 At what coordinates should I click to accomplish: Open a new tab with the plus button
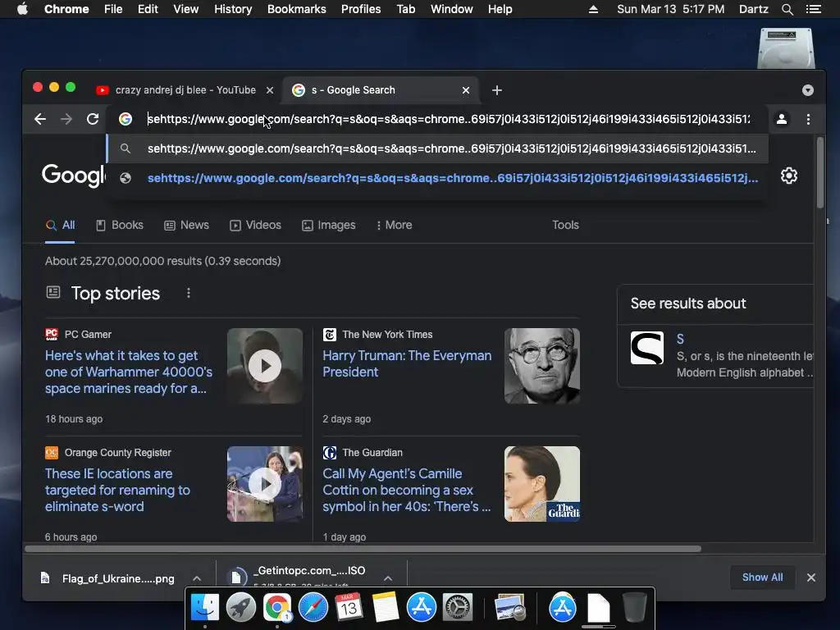pos(496,90)
